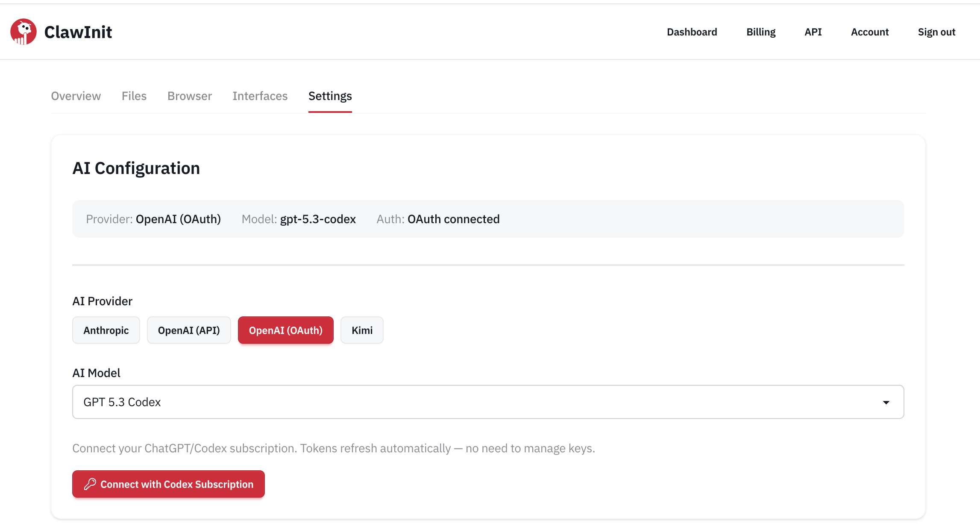The height and width of the screenshot is (531, 980).
Task: Choose Kimi as the AI provider
Action: 361,330
